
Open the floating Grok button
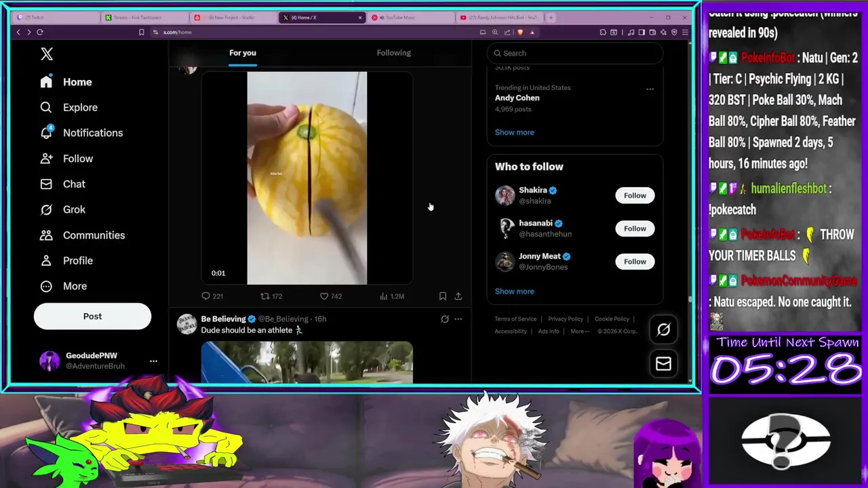point(663,329)
